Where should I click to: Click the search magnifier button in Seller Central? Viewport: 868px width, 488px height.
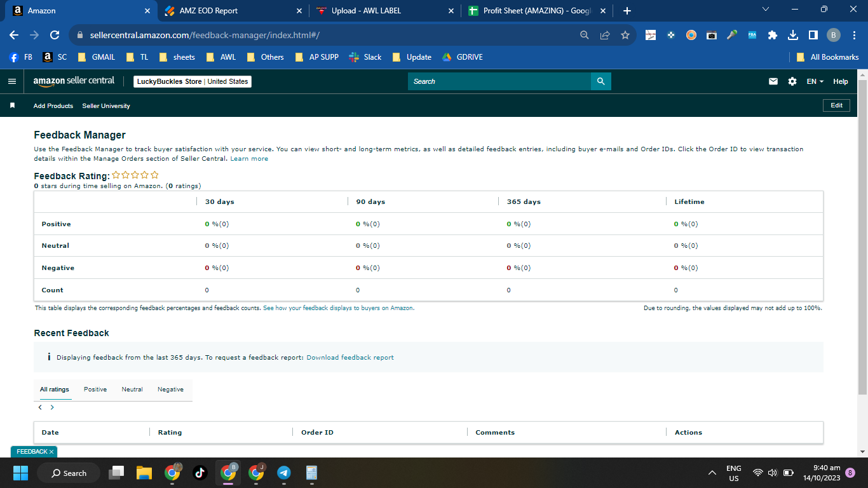click(x=600, y=81)
